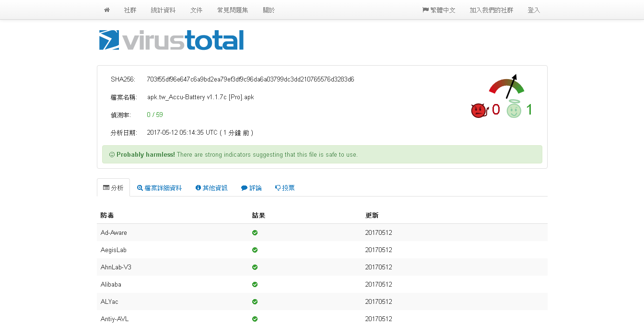Click the 更新 column header

372,215
